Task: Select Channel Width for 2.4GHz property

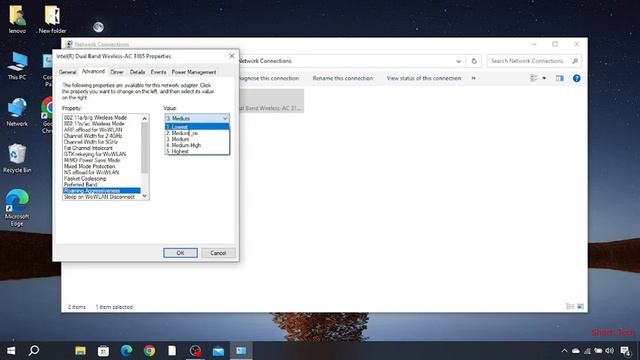Action: click(x=102, y=136)
